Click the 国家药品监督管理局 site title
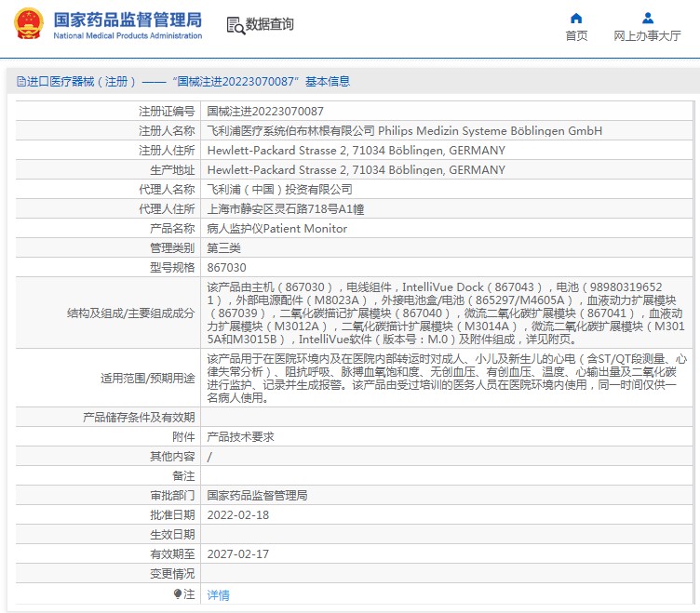This screenshot has width=700, height=613. tap(127, 19)
